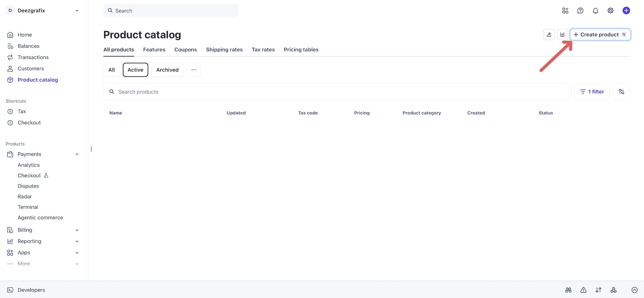Click the binoculars icon in bottom bar
Viewport: 644px width, 298px height.
(x=569, y=290)
